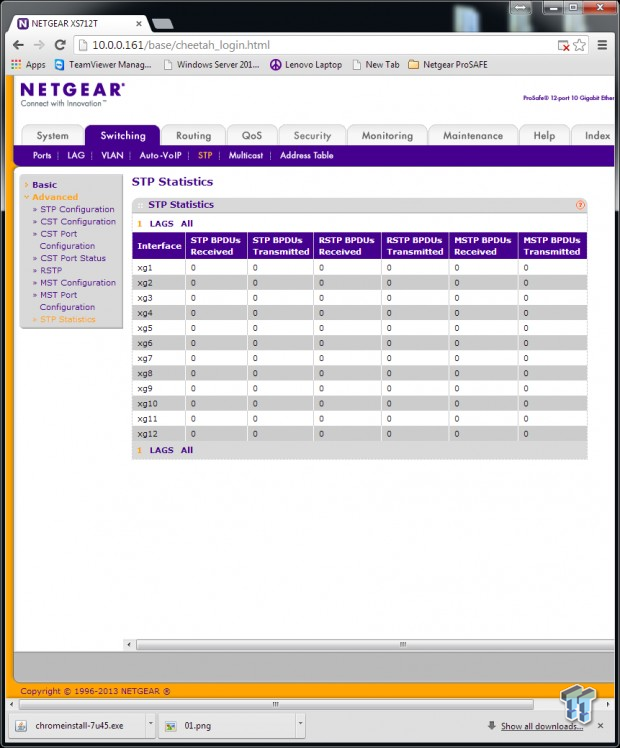Open the New Tab bookmark

click(376, 64)
